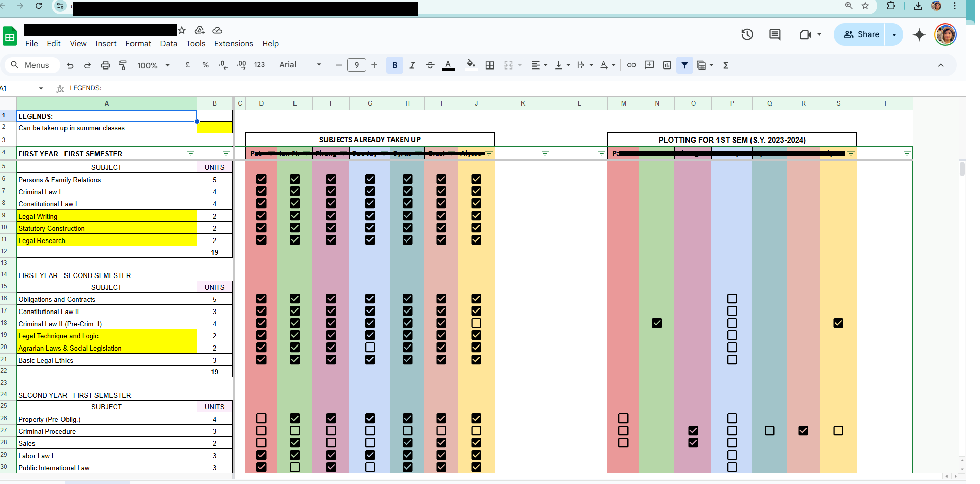Click the font size input field
The width and height of the screenshot is (980, 484).
[x=356, y=65]
